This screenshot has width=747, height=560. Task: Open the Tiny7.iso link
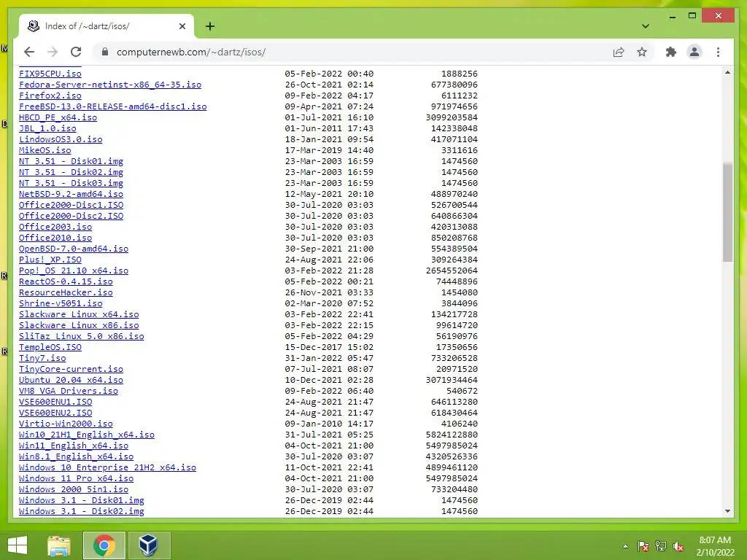tap(42, 358)
